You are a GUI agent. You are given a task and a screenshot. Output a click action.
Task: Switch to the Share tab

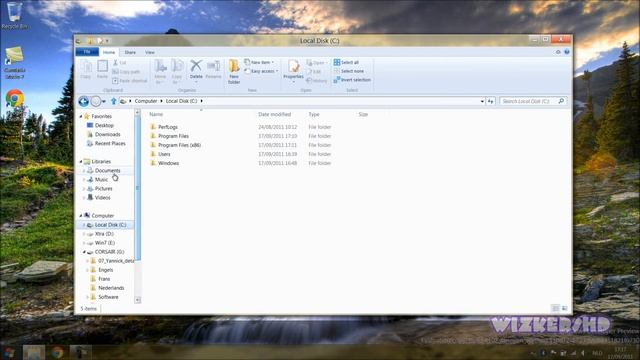tap(130, 52)
